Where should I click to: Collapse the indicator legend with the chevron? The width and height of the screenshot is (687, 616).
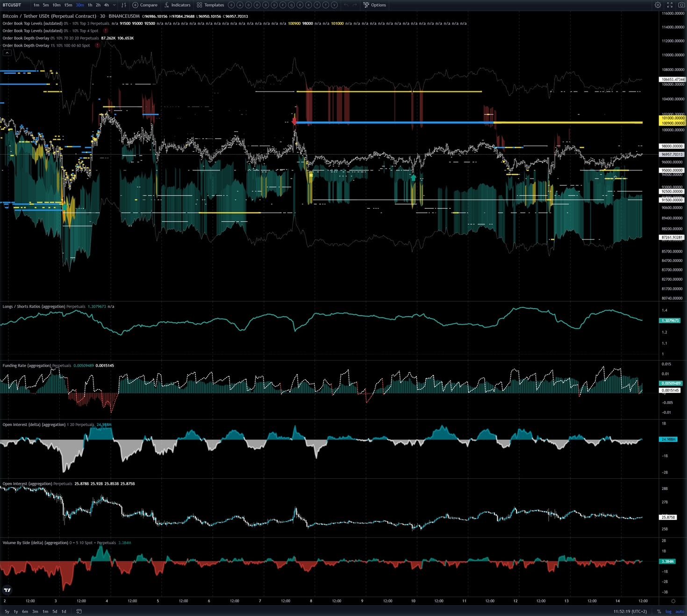7,53
